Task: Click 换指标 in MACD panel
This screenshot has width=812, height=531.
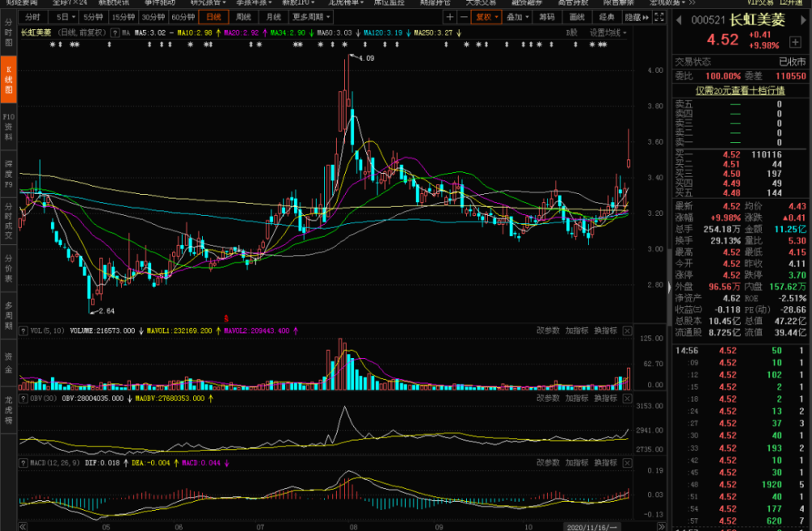Action: click(606, 463)
